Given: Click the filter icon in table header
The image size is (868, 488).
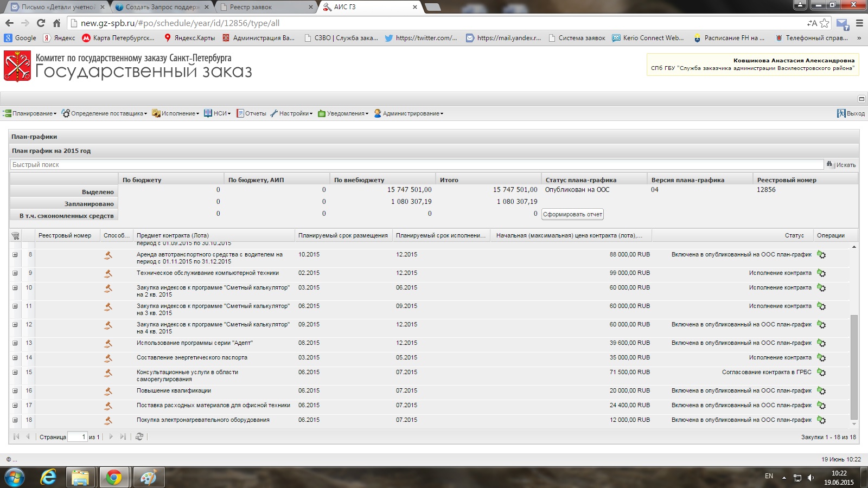Looking at the screenshot, I should (x=15, y=235).
